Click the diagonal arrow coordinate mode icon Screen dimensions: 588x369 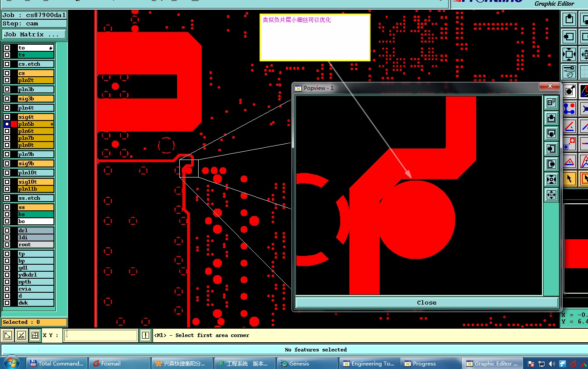pyautogui.click(x=7, y=336)
